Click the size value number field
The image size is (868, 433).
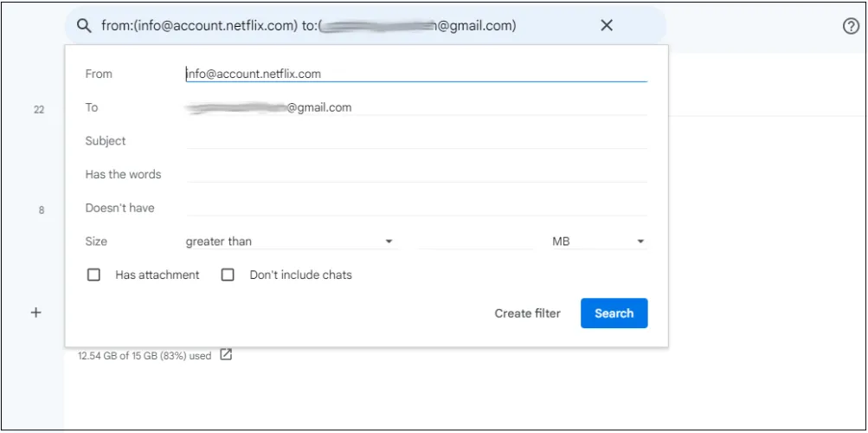[x=475, y=242]
